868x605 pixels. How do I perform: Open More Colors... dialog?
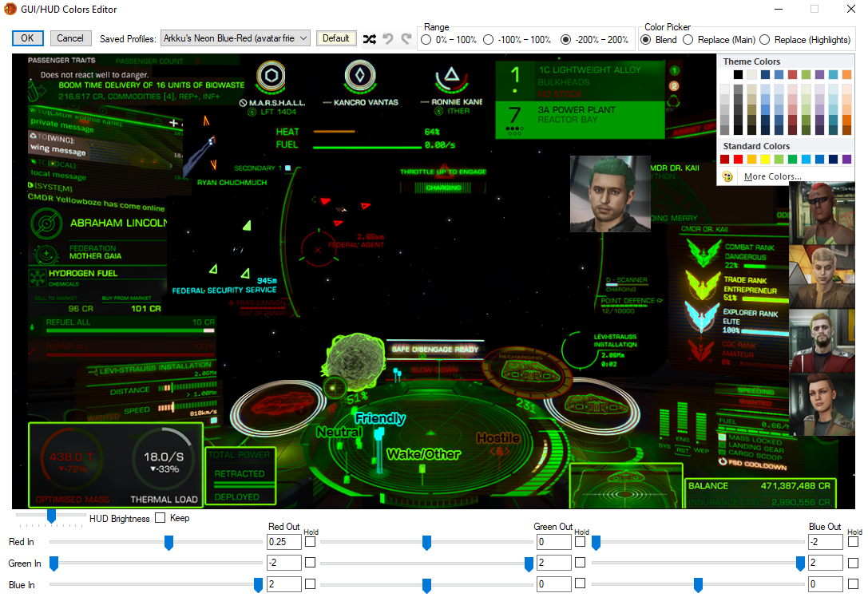(773, 176)
